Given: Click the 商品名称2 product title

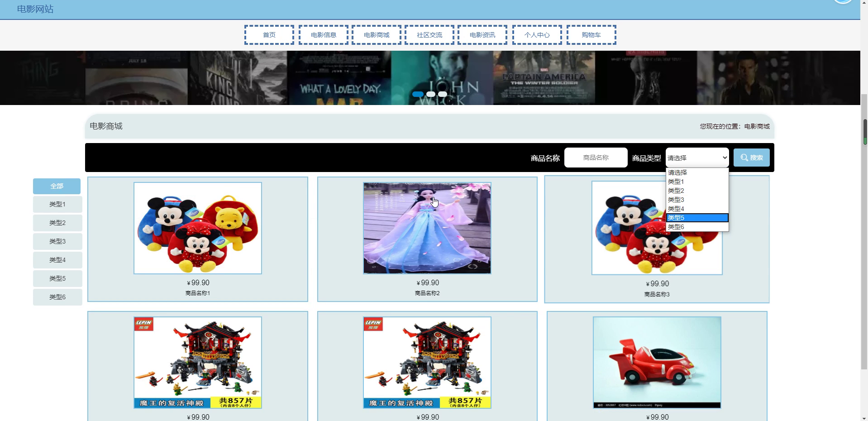Looking at the screenshot, I should (427, 293).
